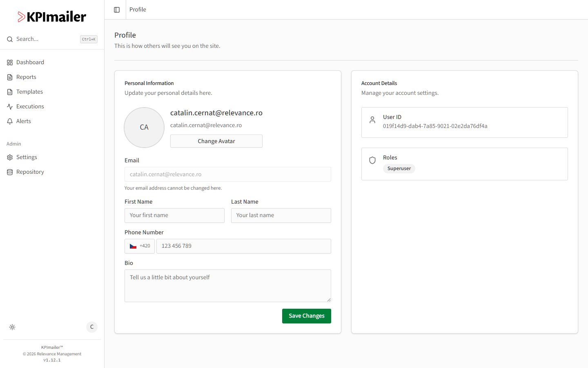Click into the Bio textarea

click(x=228, y=286)
